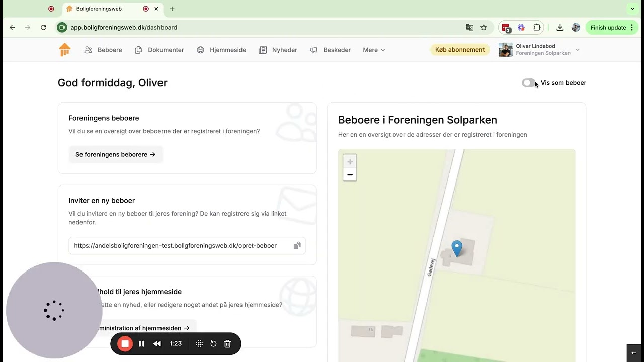Open the Beskeder section
The height and width of the screenshot is (362, 644).
(330, 50)
